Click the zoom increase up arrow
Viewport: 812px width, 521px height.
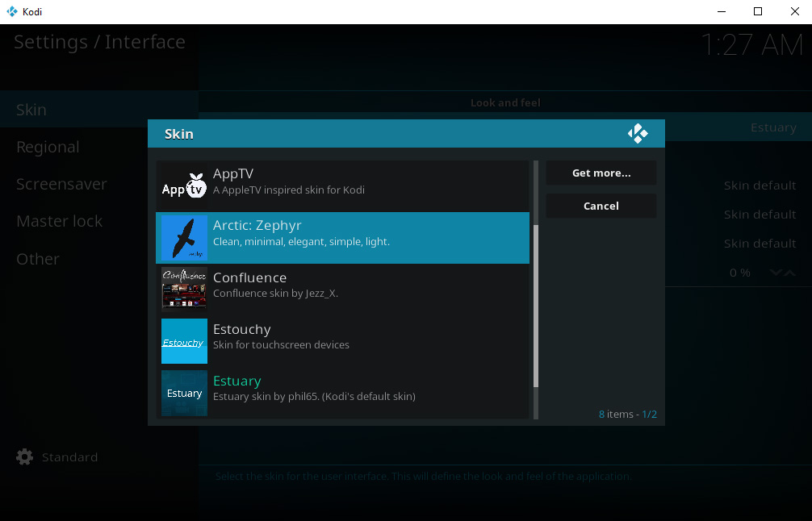[789, 273]
